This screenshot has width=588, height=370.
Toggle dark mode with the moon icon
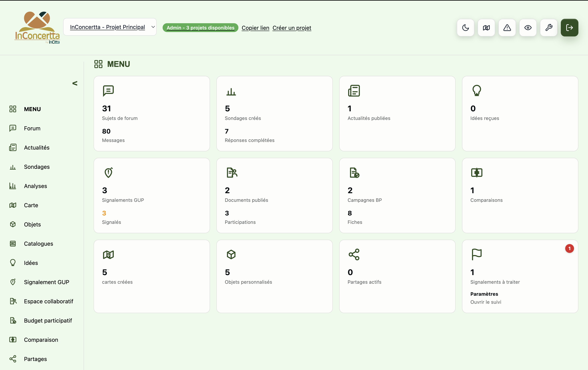[x=465, y=28]
